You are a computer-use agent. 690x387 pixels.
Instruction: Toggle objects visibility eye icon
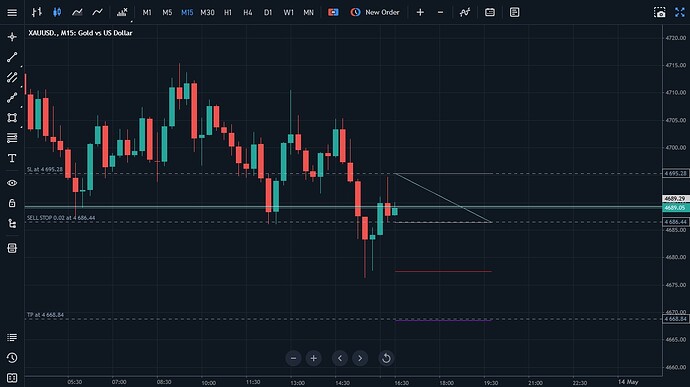tap(12, 183)
